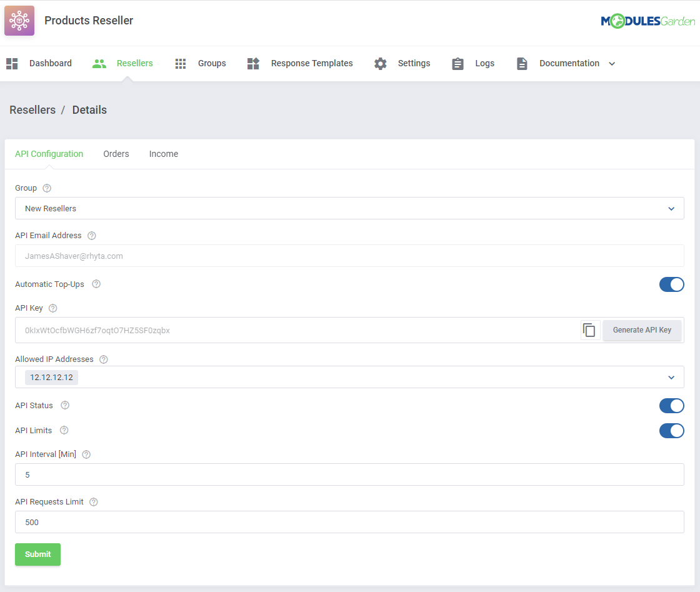The height and width of the screenshot is (592, 700).
Task: Expand the Allowed IP Addresses dropdown arrow
Action: (x=671, y=378)
